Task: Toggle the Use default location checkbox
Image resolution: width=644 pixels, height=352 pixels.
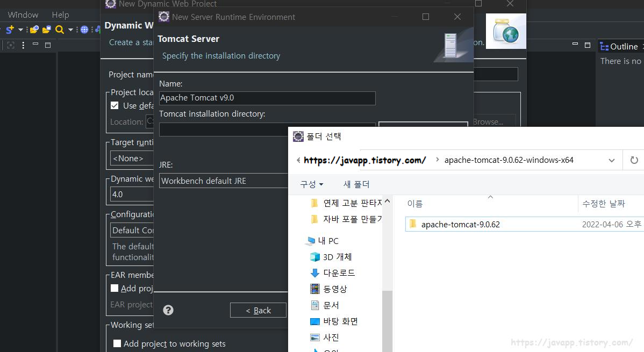Action: (x=115, y=105)
